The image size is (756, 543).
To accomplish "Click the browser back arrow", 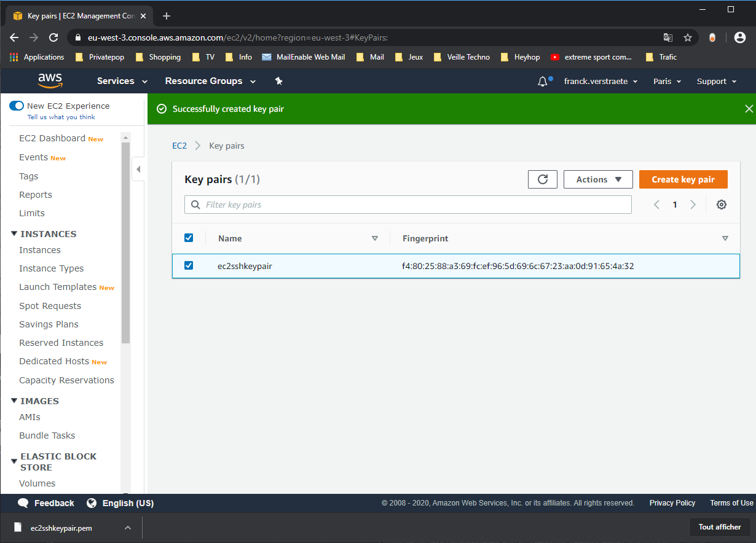I will (14, 37).
